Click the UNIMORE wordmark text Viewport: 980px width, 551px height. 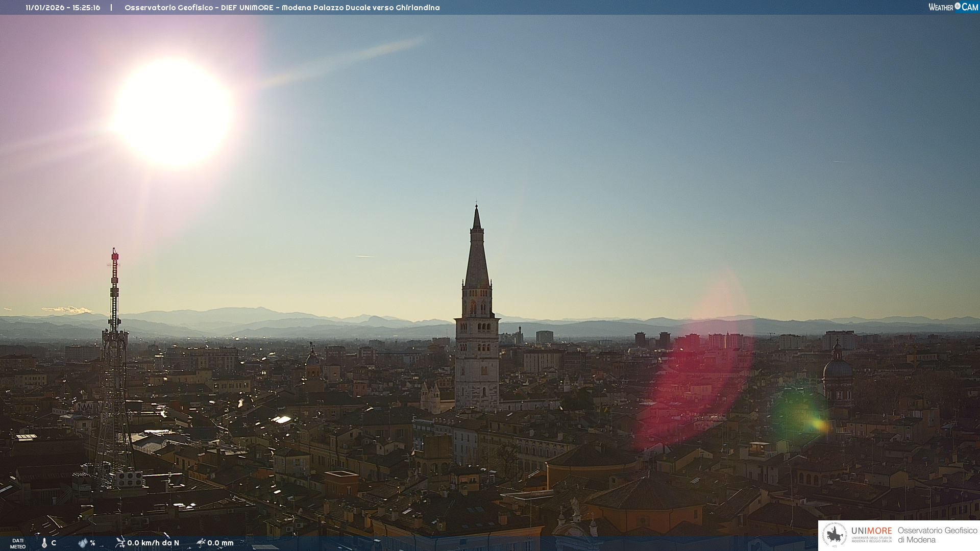click(871, 531)
